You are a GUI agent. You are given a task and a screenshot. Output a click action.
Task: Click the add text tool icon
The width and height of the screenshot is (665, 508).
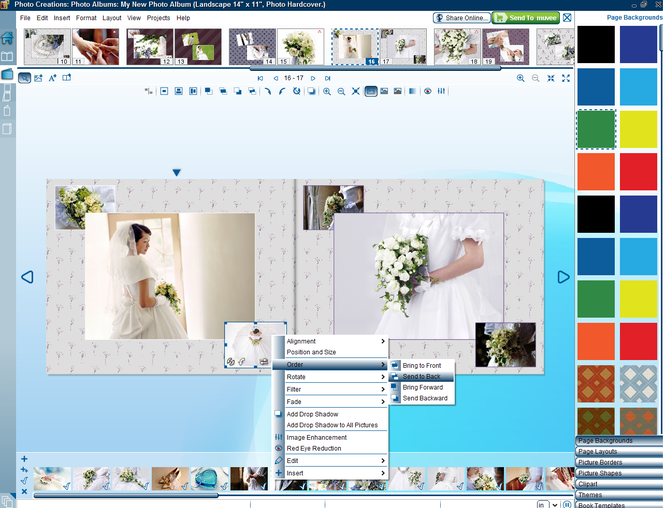pos(52,78)
